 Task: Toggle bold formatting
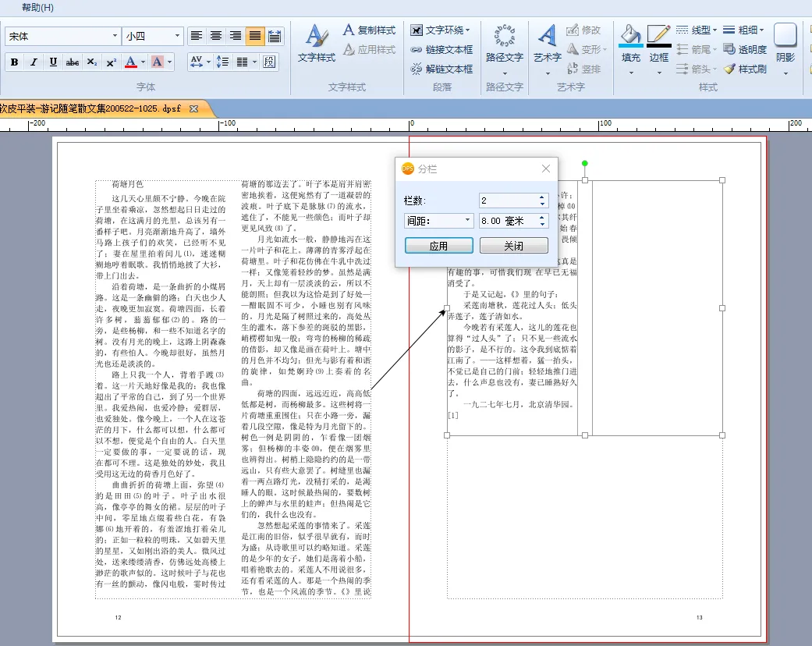coord(14,62)
